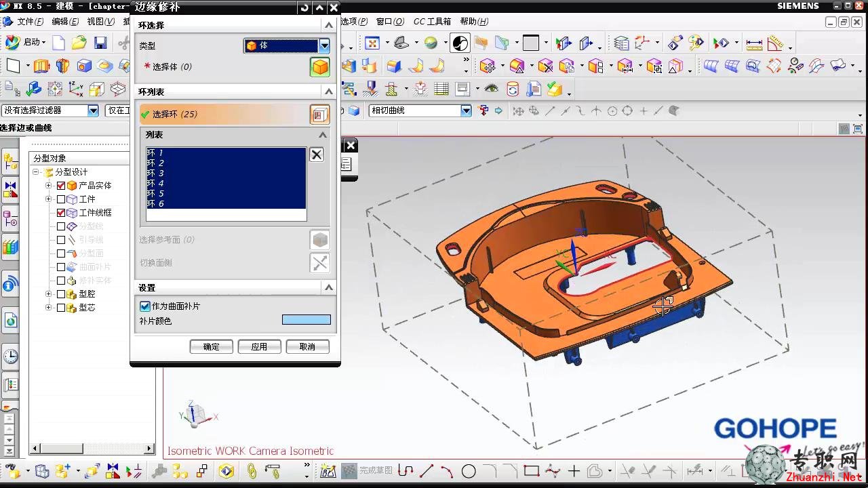The image size is (868, 488).
Task: Click the 补片颜色 light blue swatch
Action: click(x=307, y=320)
